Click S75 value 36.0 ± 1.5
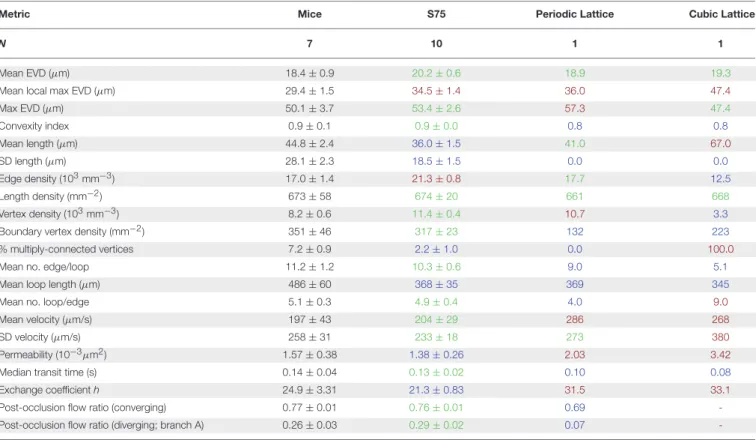 [436, 144]
